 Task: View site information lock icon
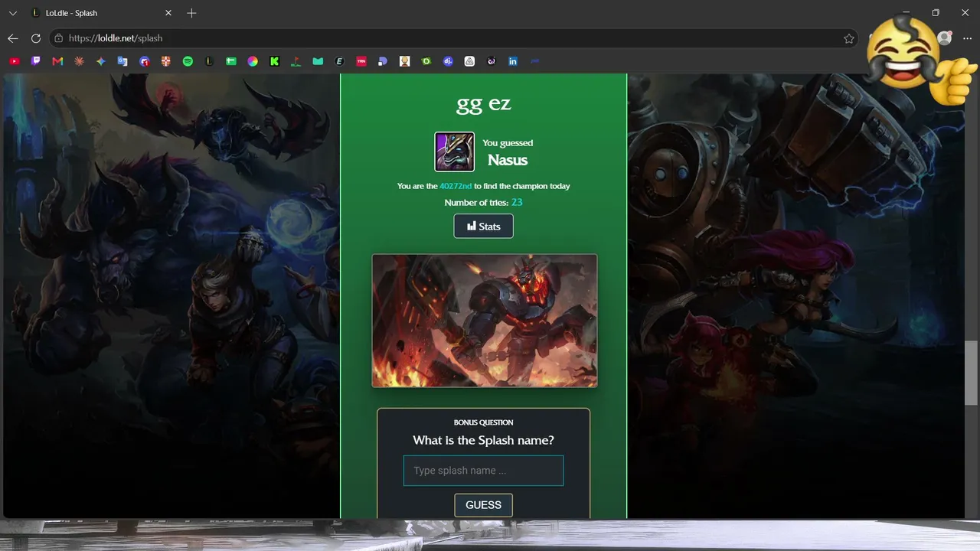click(x=58, y=38)
